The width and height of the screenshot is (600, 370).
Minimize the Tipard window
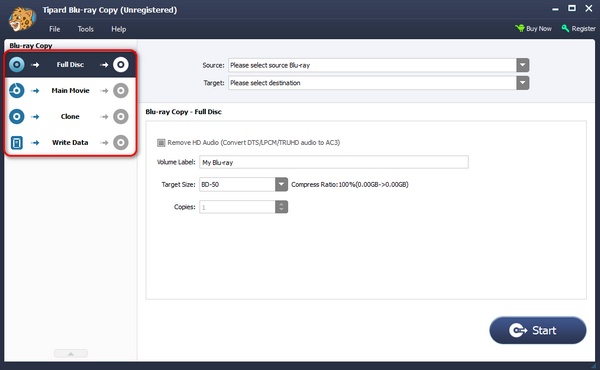(555, 9)
